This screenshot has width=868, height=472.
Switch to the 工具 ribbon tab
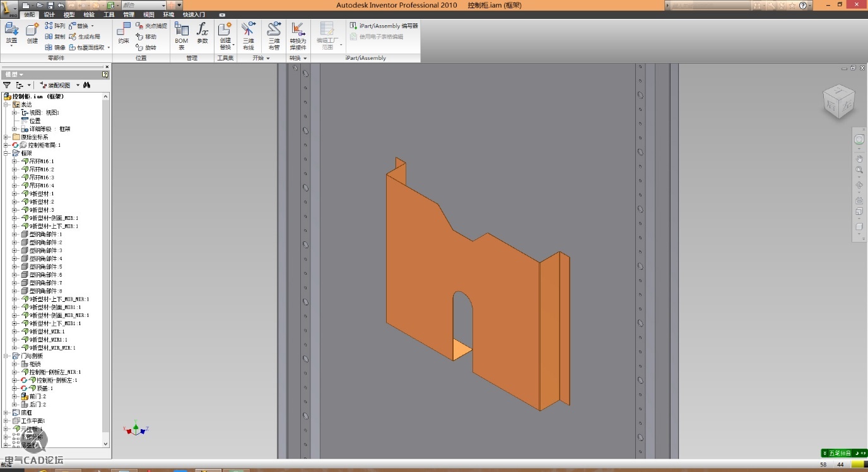[x=109, y=14]
